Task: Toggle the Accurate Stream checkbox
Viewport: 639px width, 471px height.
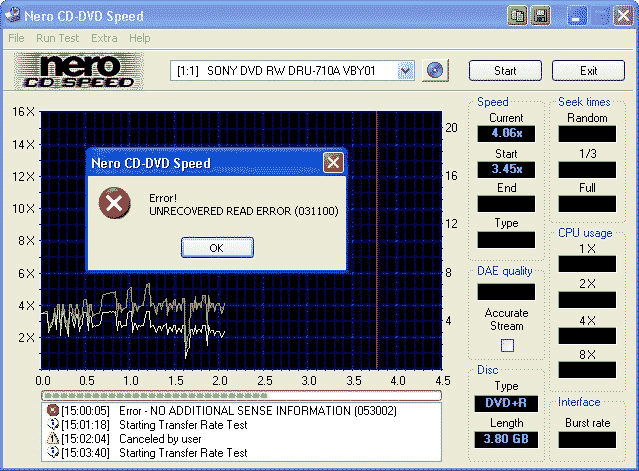Action: click(507, 346)
